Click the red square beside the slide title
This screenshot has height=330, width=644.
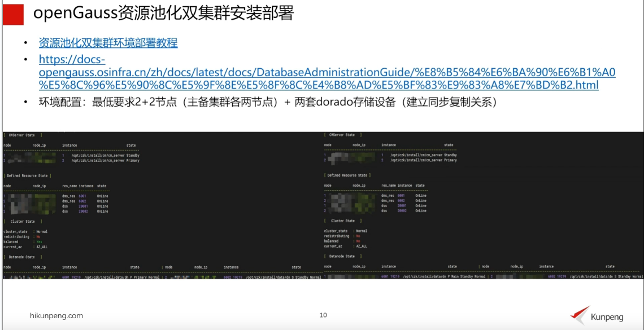tap(13, 14)
